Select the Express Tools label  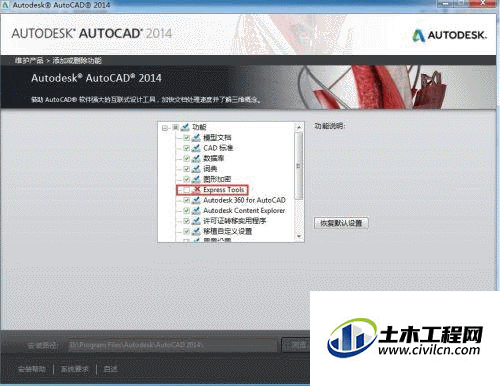point(224,190)
